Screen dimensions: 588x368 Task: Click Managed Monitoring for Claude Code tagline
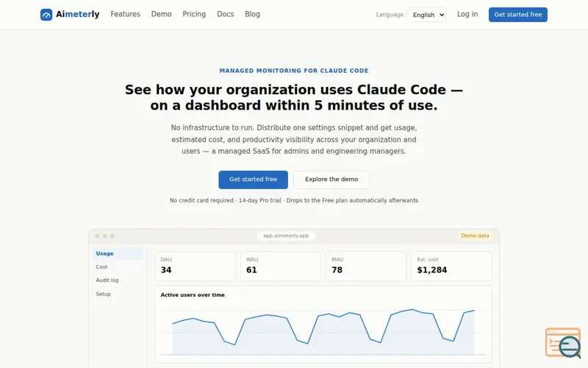[x=294, y=71]
